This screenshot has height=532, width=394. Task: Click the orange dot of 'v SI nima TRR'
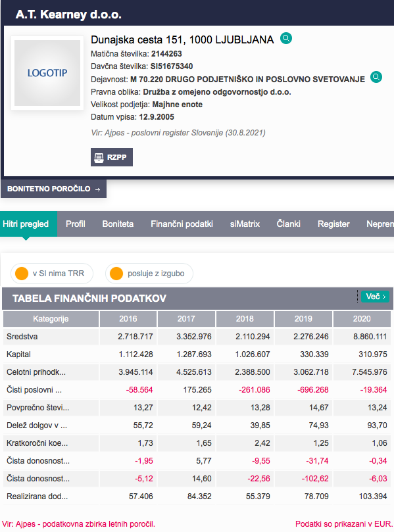(22, 274)
